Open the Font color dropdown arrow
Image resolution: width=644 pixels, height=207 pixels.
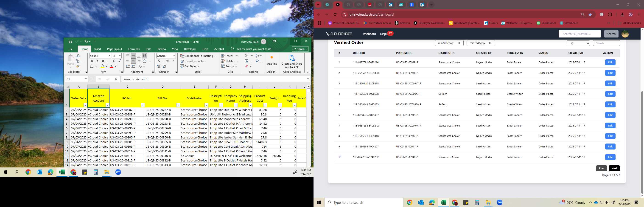tap(116, 66)
